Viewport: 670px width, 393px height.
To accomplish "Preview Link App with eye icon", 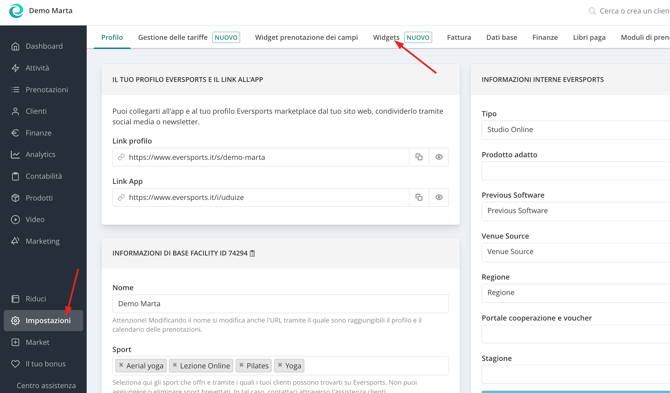I will 439,197.
